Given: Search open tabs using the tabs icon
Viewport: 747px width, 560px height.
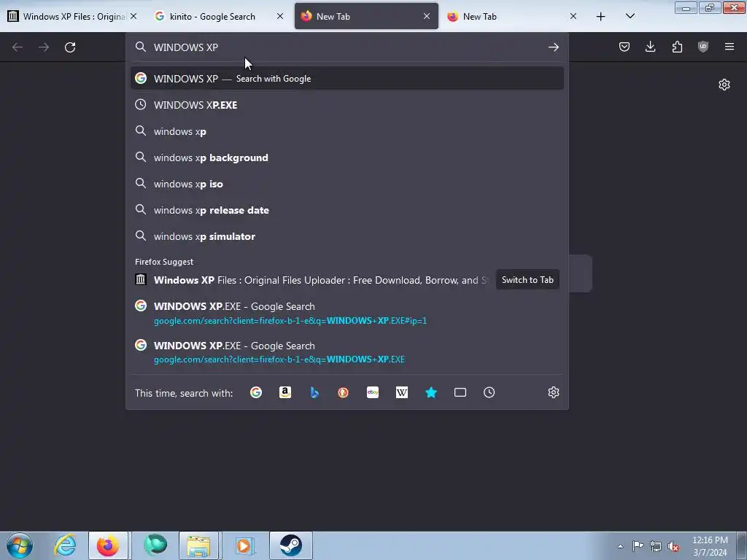Looking at the screenshot, I should pos(460,392).
